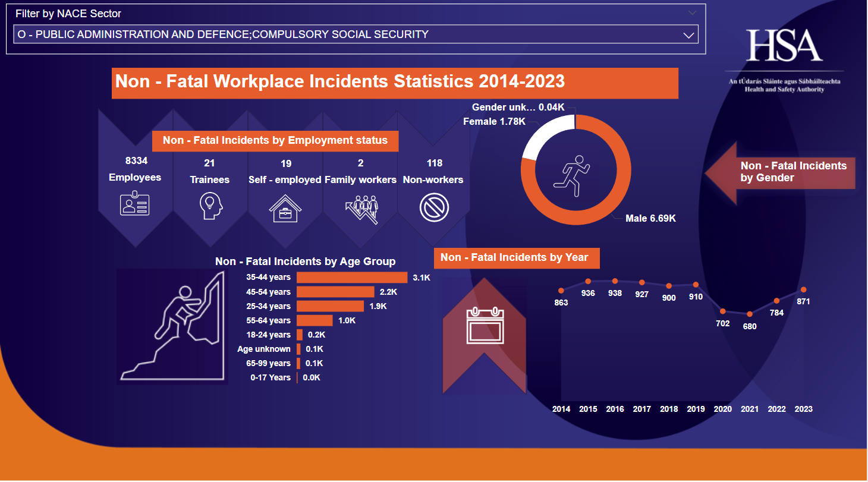Select the 35-44 years bar
The width and height of the screenshot is (868, 482).
[351, 278]
